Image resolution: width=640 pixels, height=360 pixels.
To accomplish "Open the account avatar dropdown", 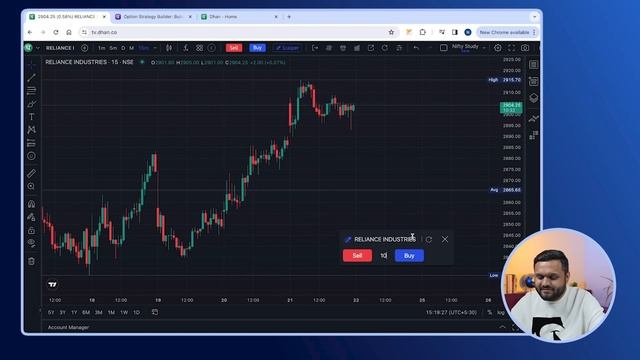I will 32,48.
